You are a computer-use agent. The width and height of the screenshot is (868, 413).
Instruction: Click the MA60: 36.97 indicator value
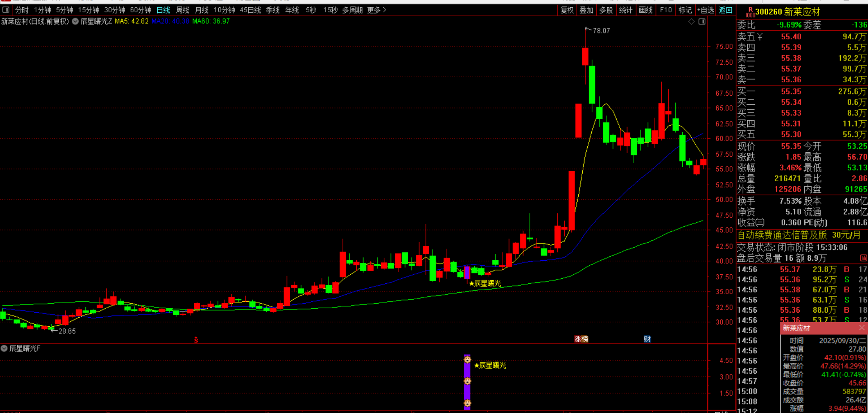tap(211, 21)
